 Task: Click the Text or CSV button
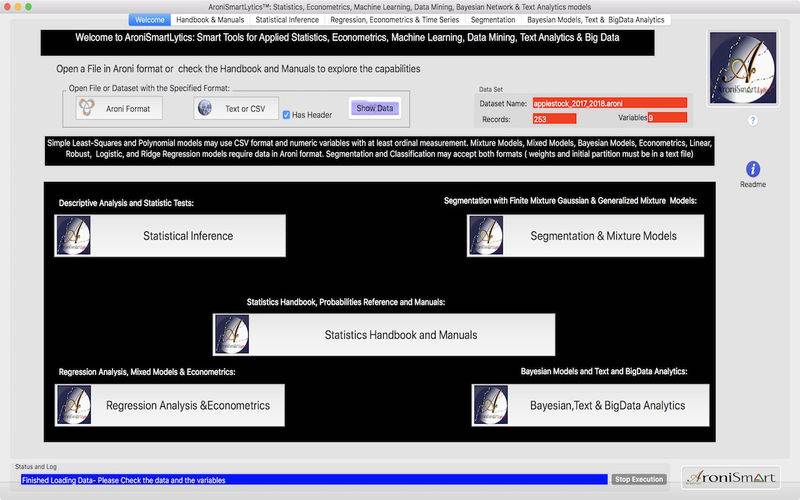tap(236, 108)
